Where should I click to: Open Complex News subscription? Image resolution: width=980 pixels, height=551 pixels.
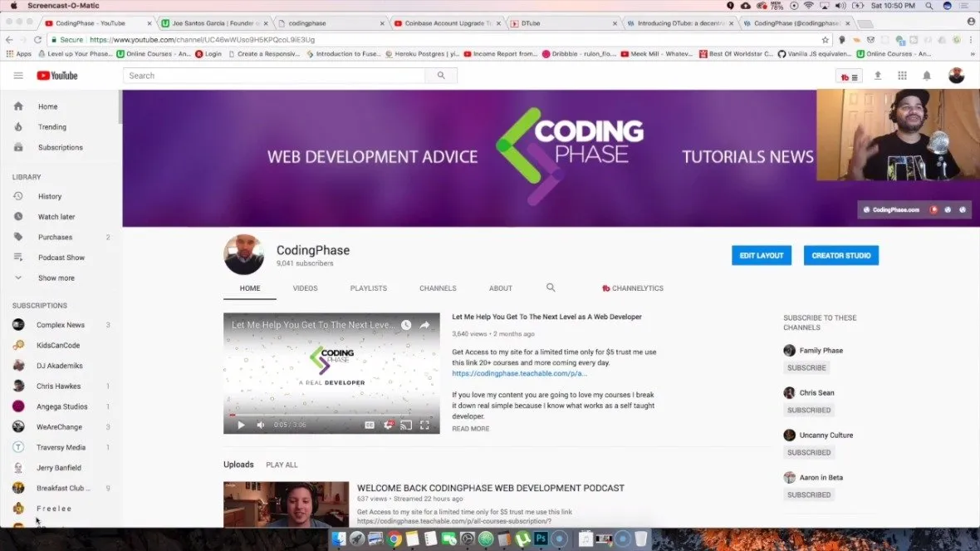coord(60,325)
